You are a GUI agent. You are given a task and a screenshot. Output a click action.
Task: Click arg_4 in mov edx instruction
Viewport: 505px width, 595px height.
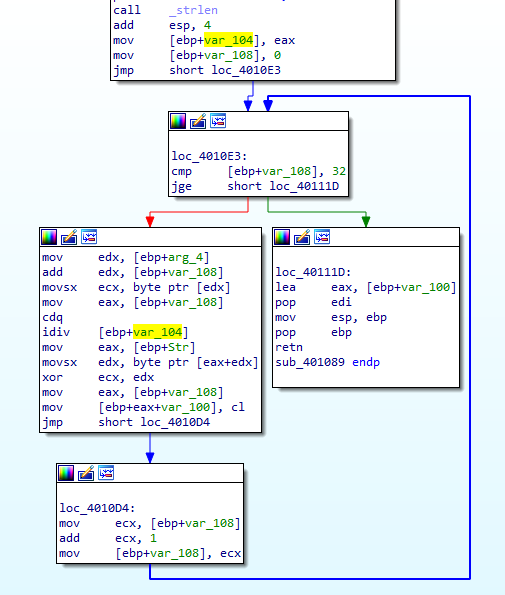coord(185,257)
